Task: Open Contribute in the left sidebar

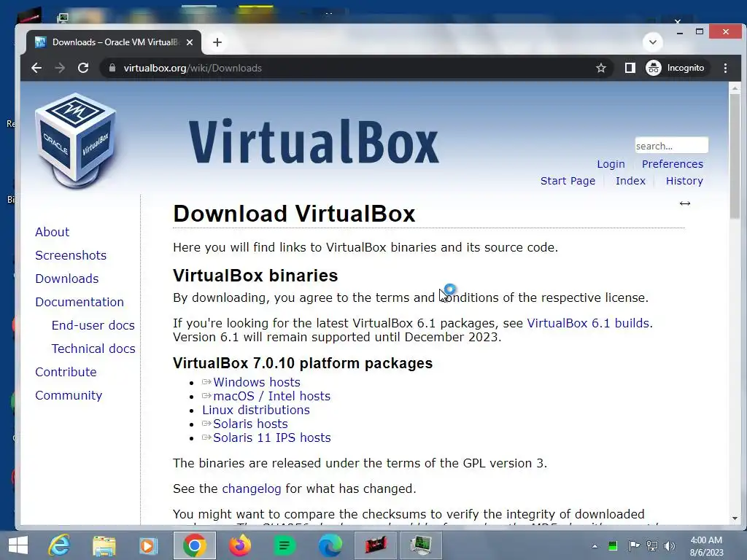Action: pyautogui.click(x=66, y=372)
